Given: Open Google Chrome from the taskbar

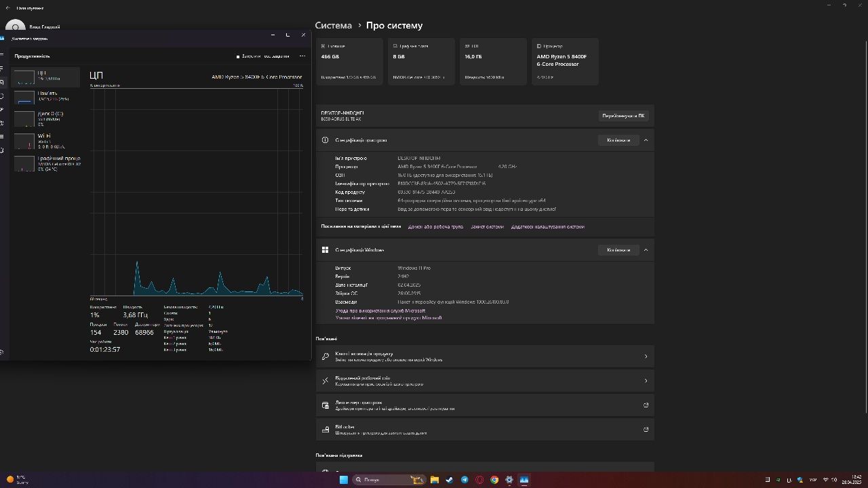Looking at the screenshot, I should pyautogui.click(x=494, y=480).
